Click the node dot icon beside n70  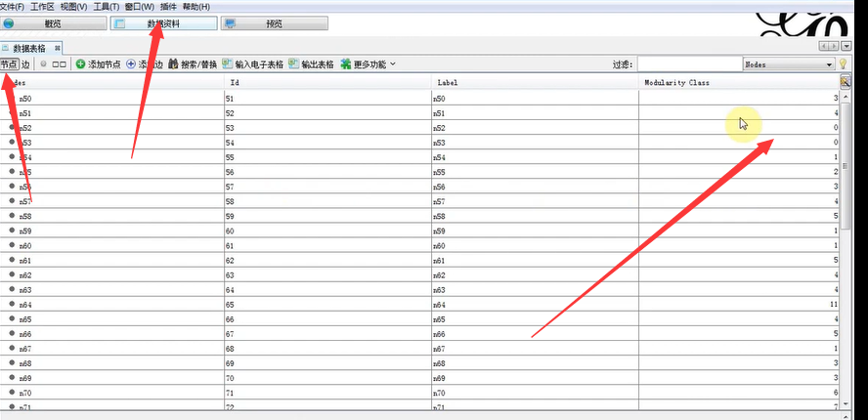[x=12, y=392]
